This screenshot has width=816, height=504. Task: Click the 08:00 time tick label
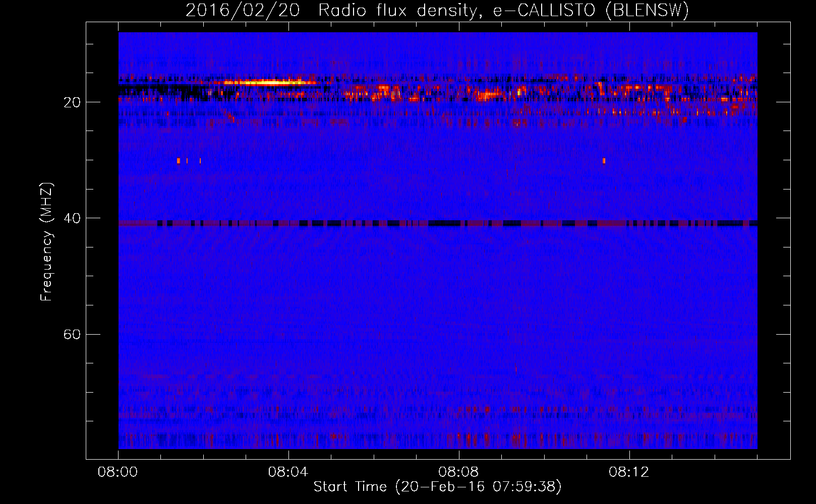tap(118, 472)
